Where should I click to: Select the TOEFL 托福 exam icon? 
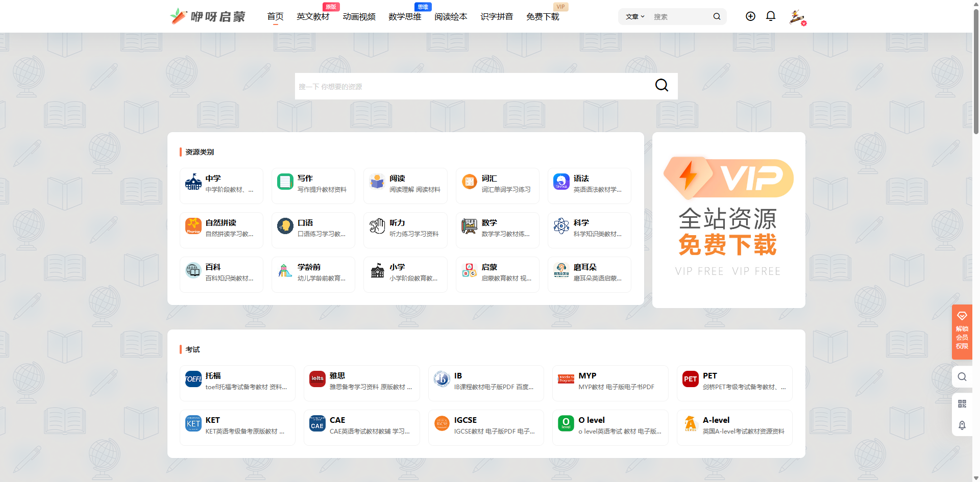193,379
